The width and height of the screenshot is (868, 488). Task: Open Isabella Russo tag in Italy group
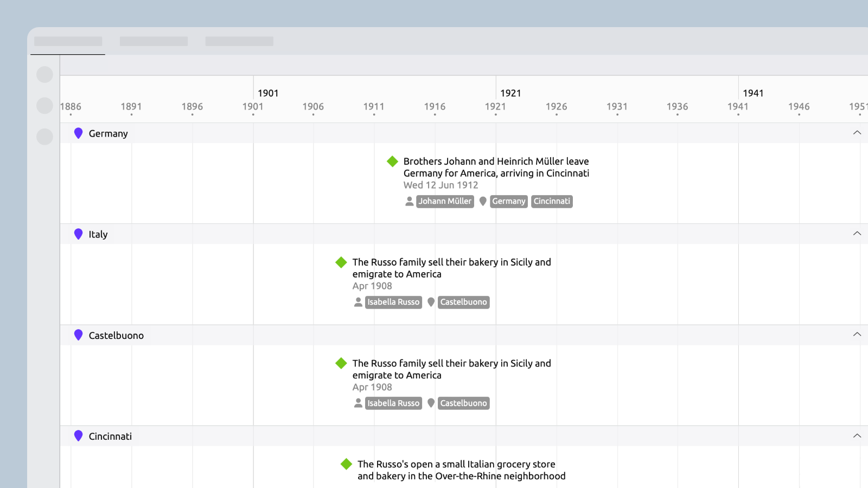coord(393,302)
